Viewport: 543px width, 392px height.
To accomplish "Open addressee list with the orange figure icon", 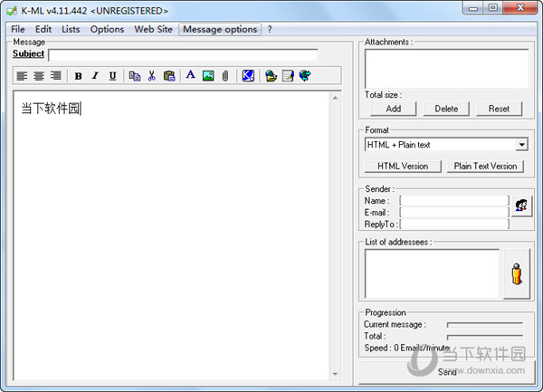I will click(x=517, y=273).
